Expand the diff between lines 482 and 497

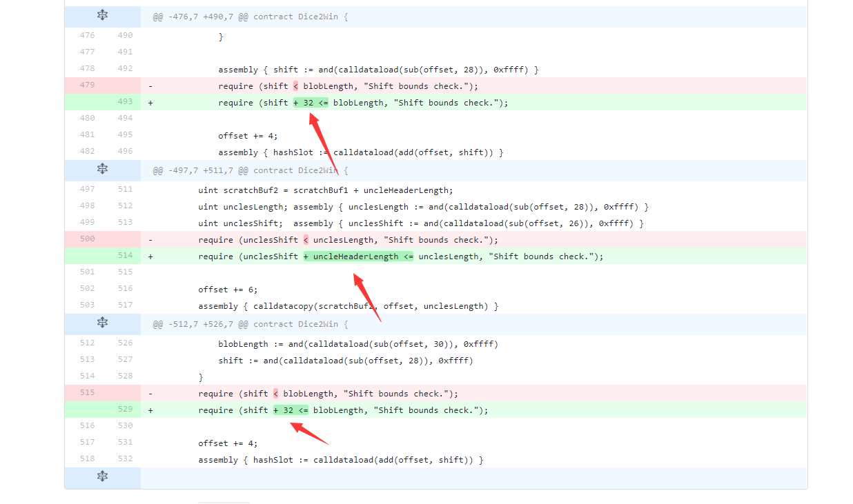pyautogui.click(x=102, y=169)
